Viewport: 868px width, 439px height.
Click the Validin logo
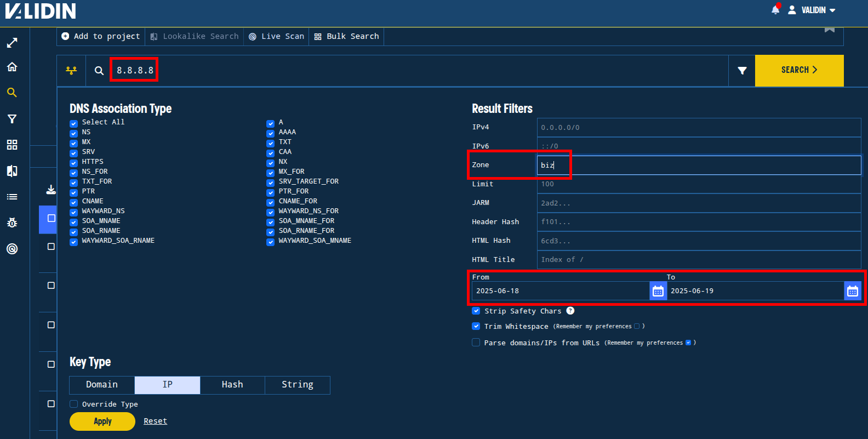41,11
